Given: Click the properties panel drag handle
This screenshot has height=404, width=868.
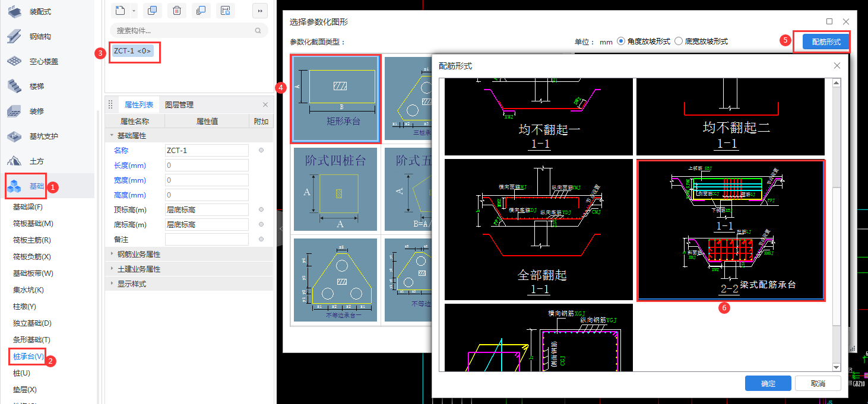Looking at the screenshot, I should pos(110,105).
